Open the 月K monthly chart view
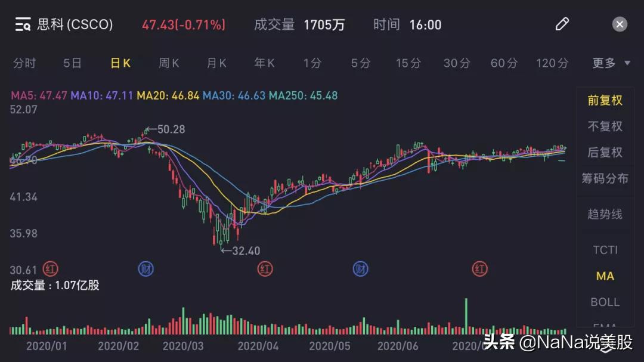Image resolution: width=644 pixels, height=362 pixels. click(216, 63)
